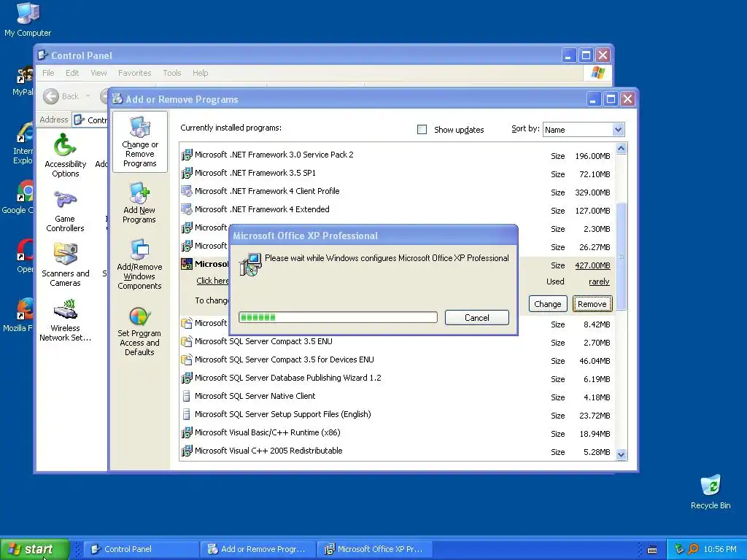The image size is (747, 560).
Task: Click installer icon in Office XP dialog
Action: point(250,265)
